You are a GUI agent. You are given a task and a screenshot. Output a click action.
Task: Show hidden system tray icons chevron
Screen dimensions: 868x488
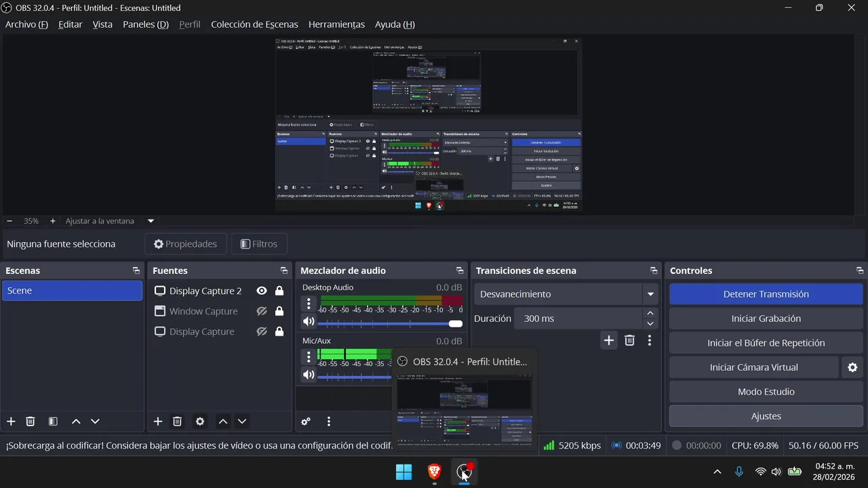[717, 472]
